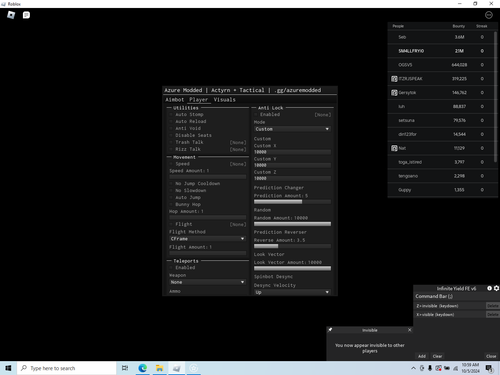The width and height of the screenshot is (500, 375).
Task: Enable the Speed checkbox
Action: click(171, 164)
